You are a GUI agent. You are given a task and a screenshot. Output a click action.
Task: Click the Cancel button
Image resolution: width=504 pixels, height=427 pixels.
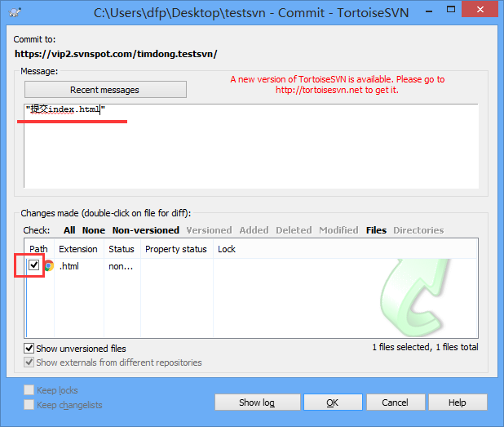(x=396, y=403)
